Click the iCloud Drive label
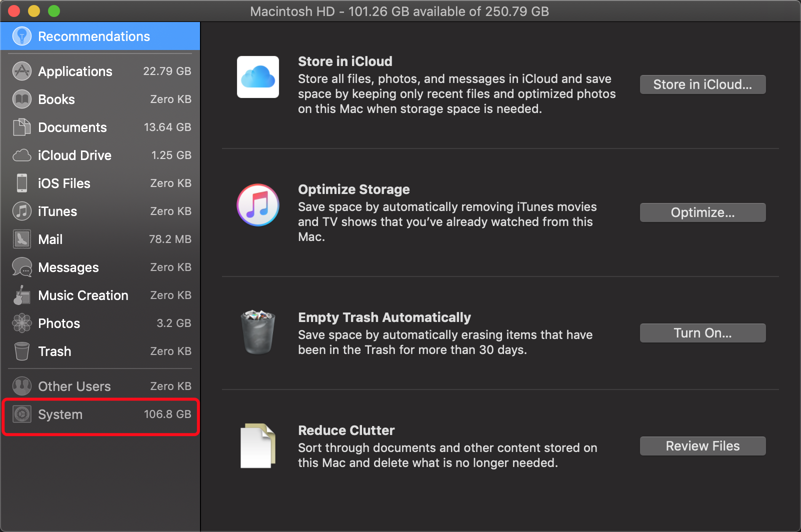This screenshot has height=532, width=801. (x=74, y=155)
